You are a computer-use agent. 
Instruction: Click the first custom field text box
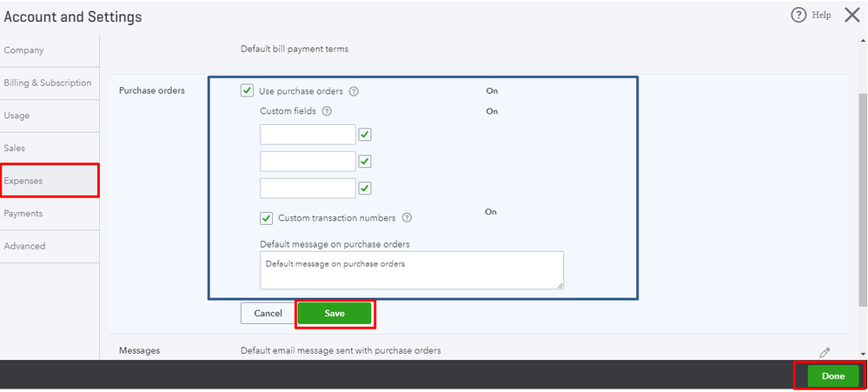pyautogui.click(x=308, y=135)
